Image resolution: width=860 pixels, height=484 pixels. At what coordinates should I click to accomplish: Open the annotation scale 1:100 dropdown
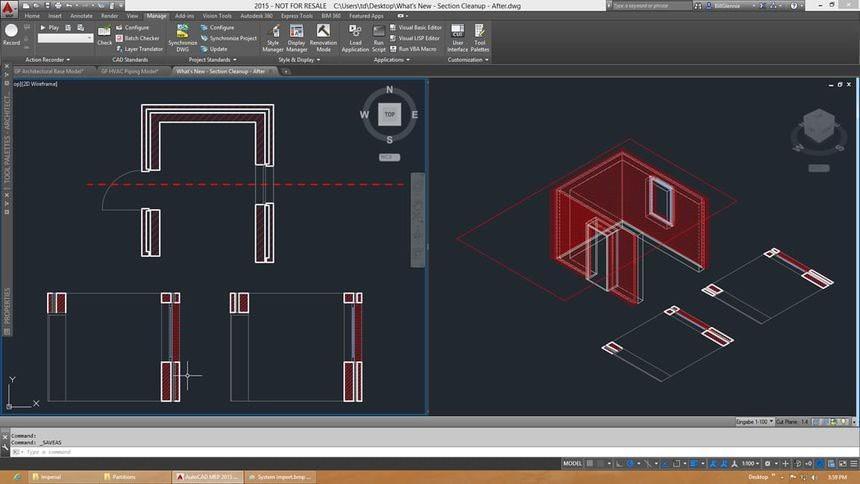pyautogui.click(x=749, y=464)
